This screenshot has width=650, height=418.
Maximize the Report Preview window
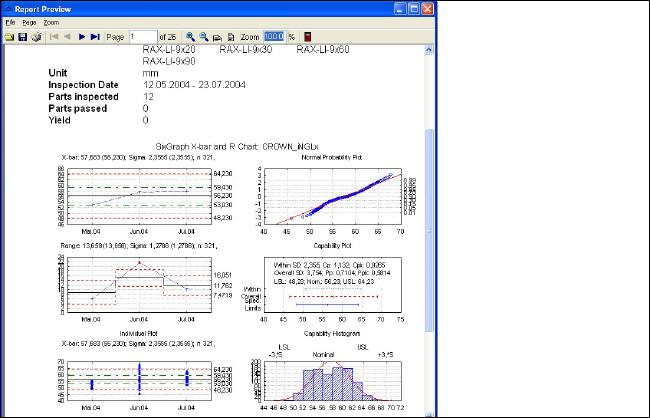pos(412,7)
